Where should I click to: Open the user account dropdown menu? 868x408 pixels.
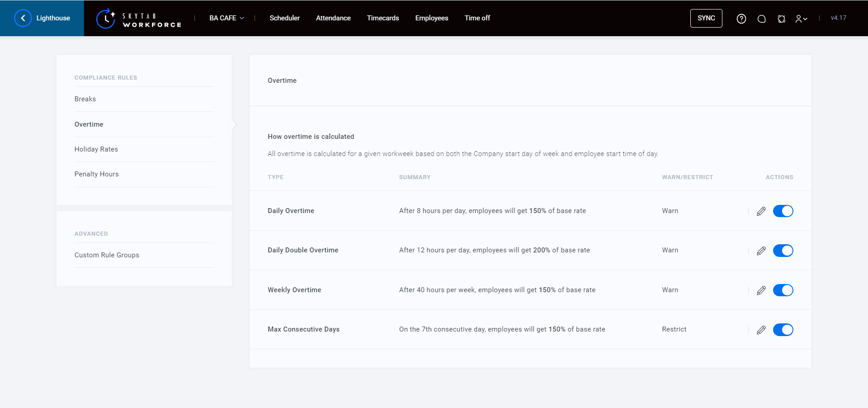pos(801,19)
